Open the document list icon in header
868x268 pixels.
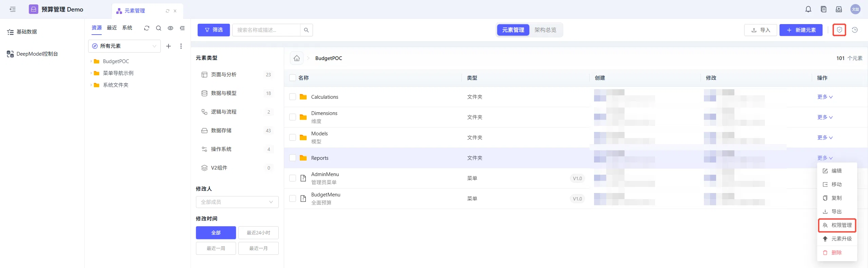click(824, 9)
